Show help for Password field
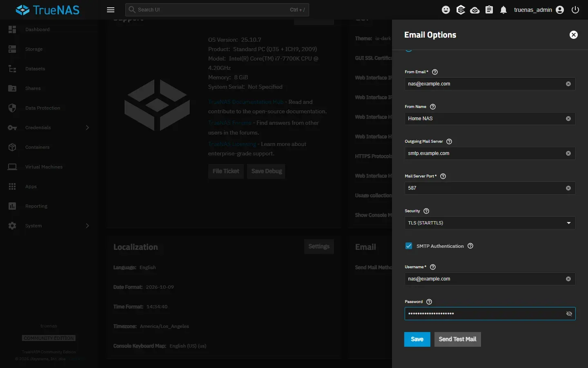 pyautogui.click(x=429, y=302)
